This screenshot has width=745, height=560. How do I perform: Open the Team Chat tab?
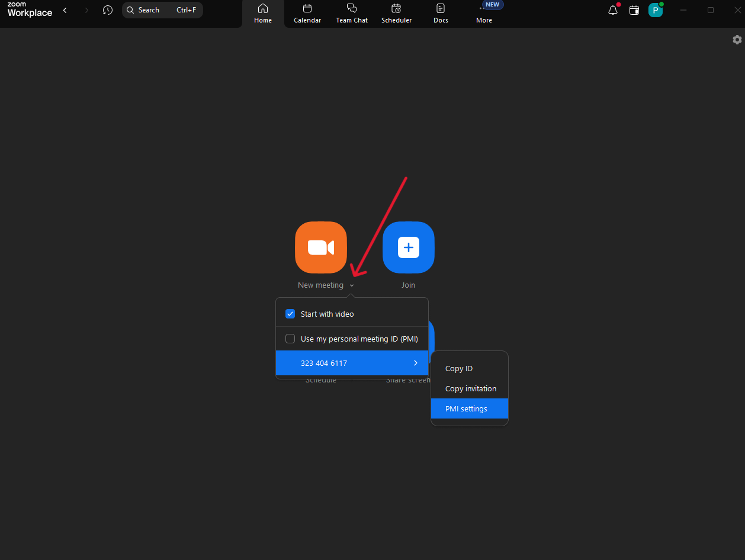pyautogui.click(x=352, y=14)
